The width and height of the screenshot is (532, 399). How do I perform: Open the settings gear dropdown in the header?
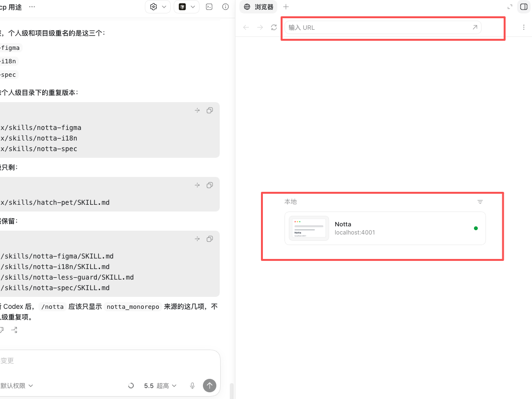(x=158, y=7)
